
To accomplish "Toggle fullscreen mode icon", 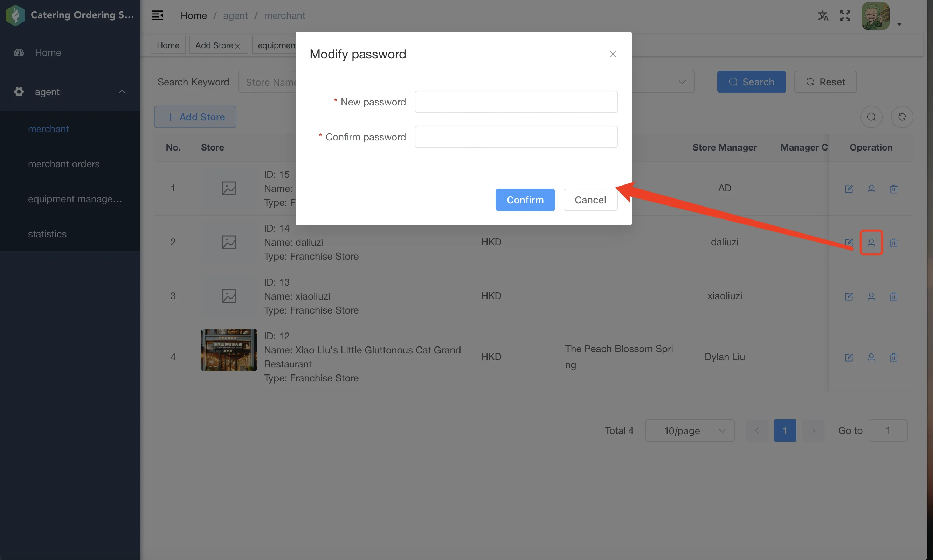I will coord(845,16).
